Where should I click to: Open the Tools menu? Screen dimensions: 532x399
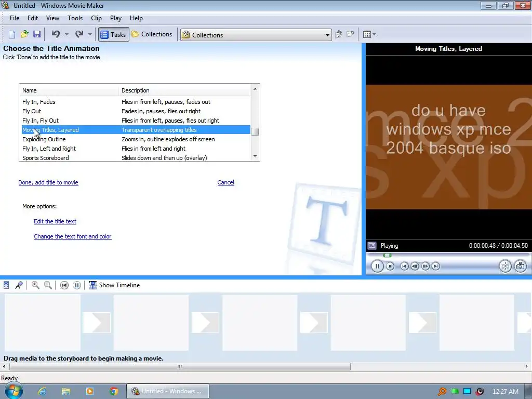tap(75, 18)
